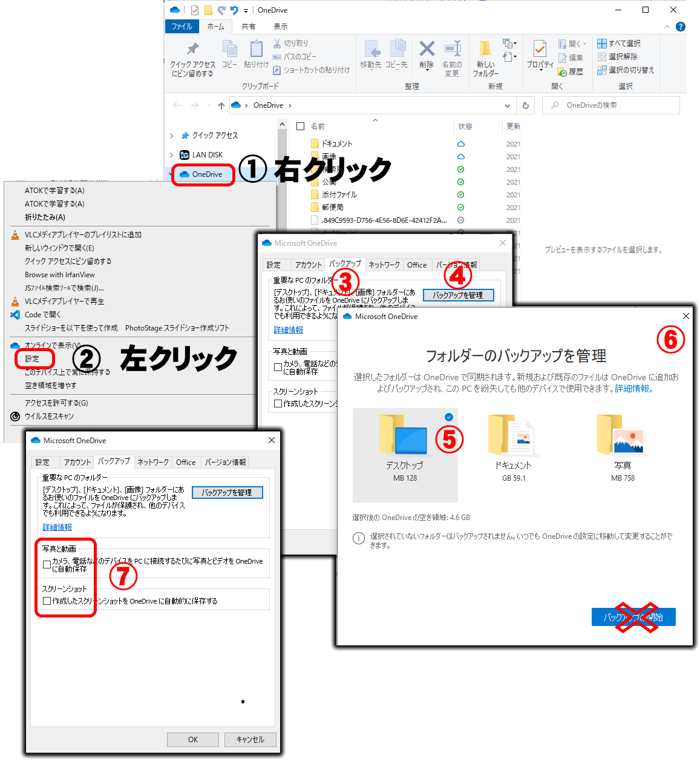Go up one folder level with the up arrow
The image size is (700, 761).
221,105
